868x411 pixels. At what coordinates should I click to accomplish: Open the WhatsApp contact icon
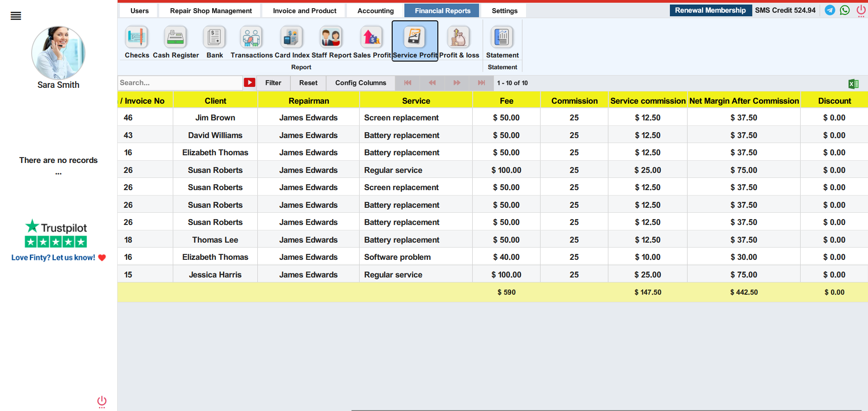[844, 10]
